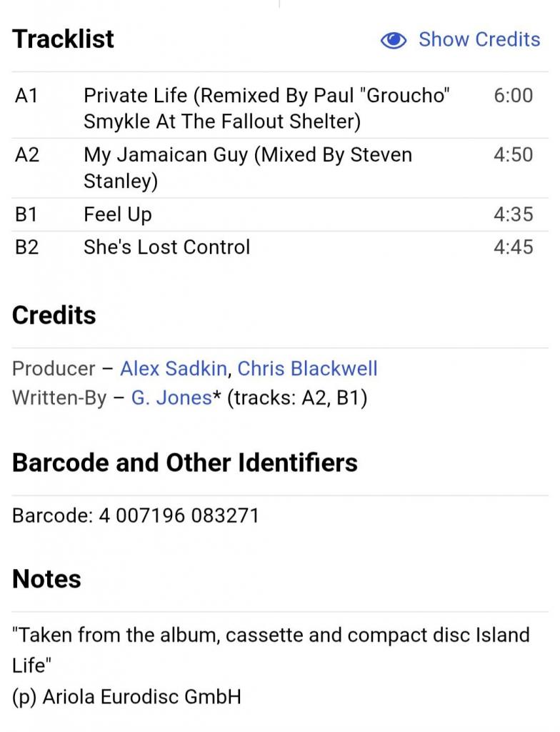
Task: Click the Ariola Eurodisc GmbH note line
Action: (126, 696)
